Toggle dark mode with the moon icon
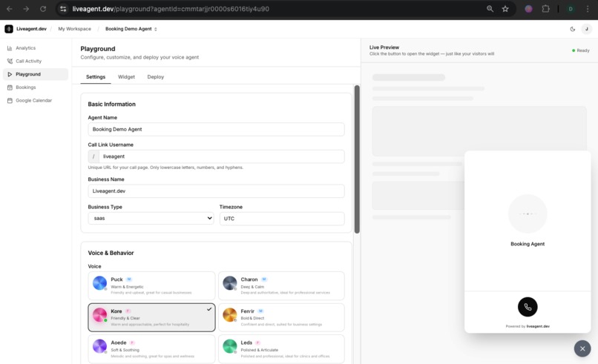 [573, 29]
